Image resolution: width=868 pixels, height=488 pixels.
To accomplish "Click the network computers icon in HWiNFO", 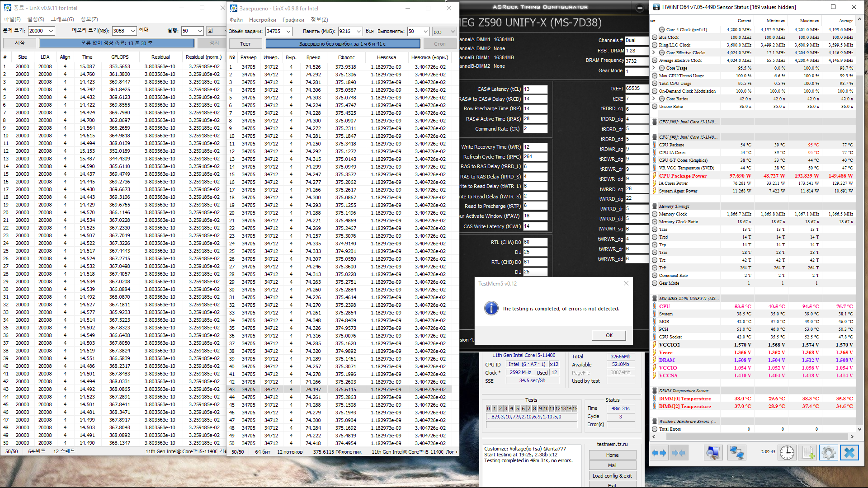I will point(736,453).
